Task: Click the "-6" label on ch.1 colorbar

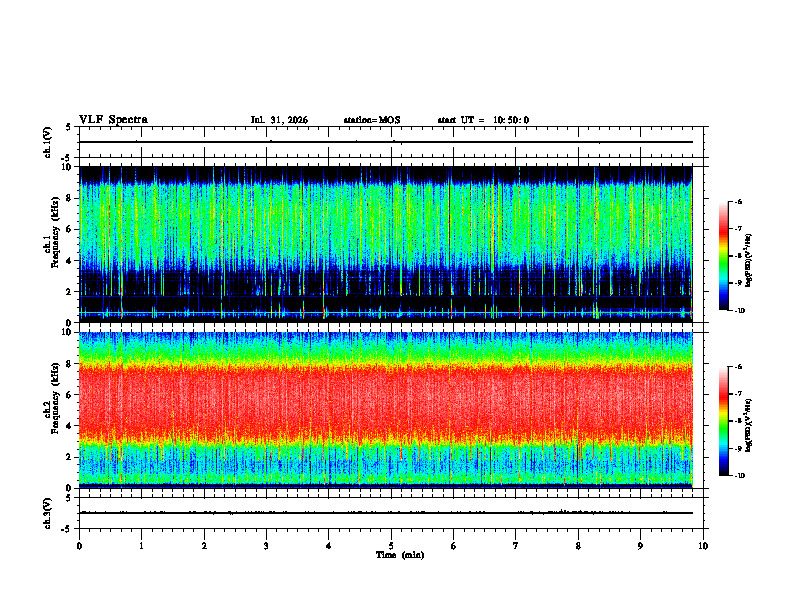Action: point(739,201)
